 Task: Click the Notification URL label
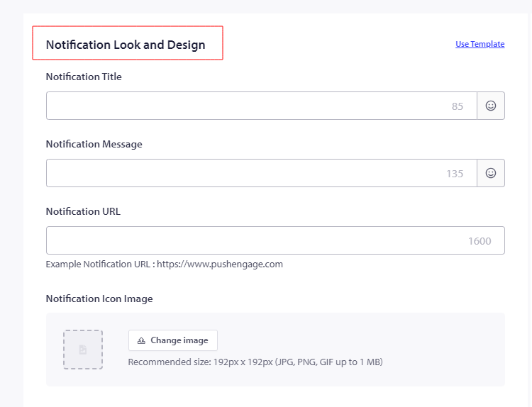[x=83, y=211]
